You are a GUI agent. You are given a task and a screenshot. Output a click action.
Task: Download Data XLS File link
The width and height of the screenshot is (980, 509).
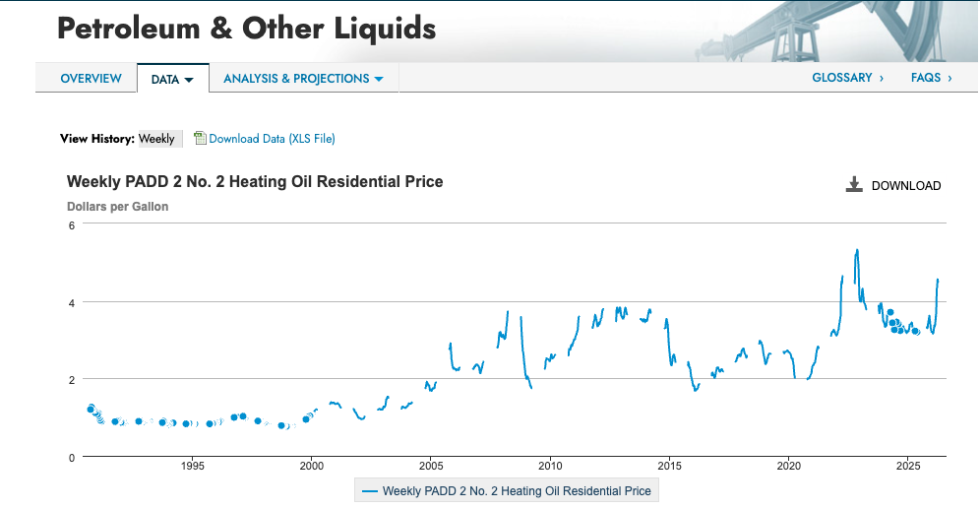pyautogui.click(x=272, y=139)
